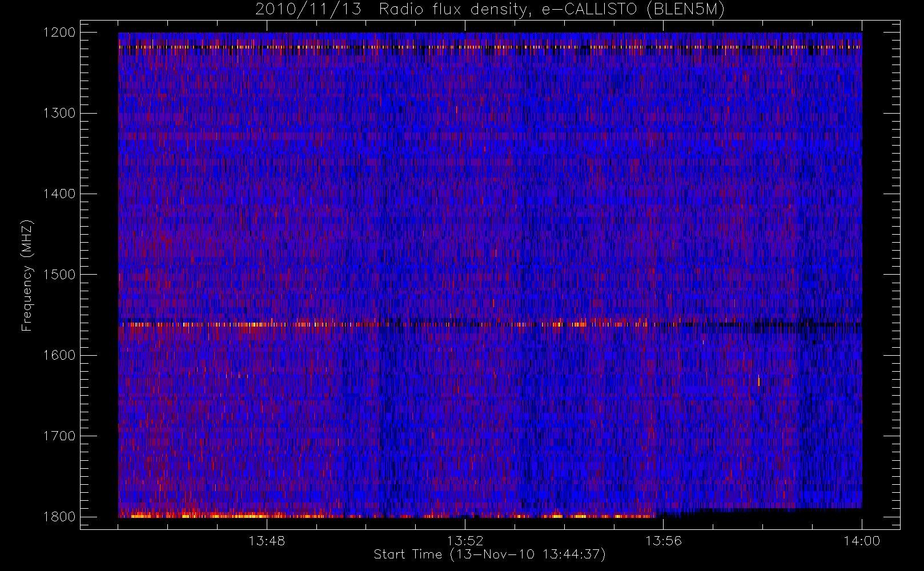Click the 13:56 time tick label
The height and width of the screenshot is (571, 924).
click(x=663, y=541)
